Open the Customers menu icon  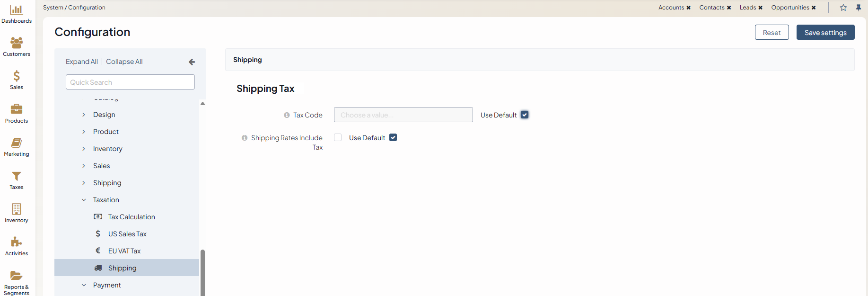pyautogui.click(x=17, y=43)
